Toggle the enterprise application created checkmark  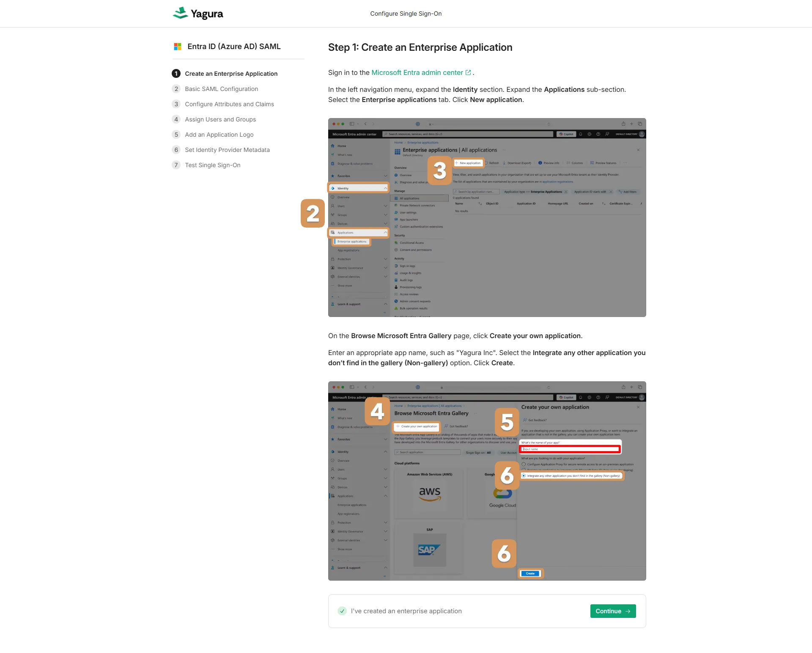(x=342, y=611)
